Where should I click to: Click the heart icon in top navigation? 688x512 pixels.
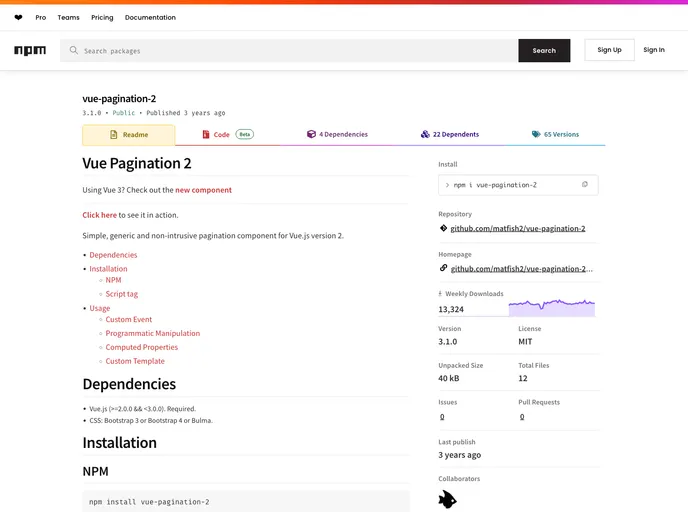click(18, 18)
